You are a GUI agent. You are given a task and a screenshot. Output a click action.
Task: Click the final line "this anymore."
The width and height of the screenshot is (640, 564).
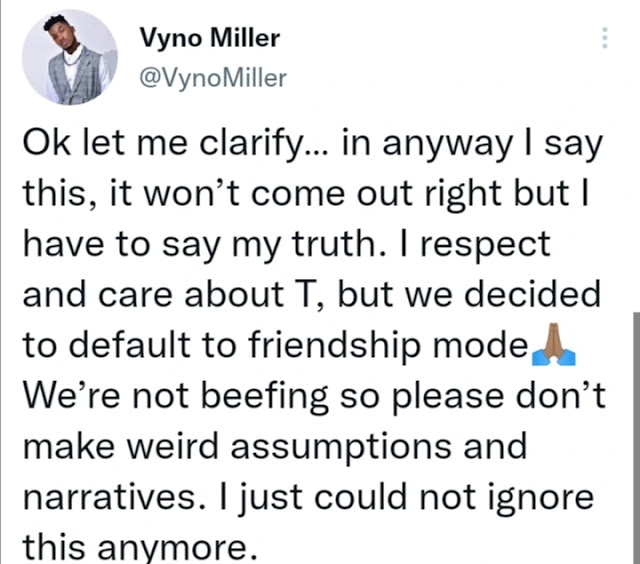coord(140,547)
